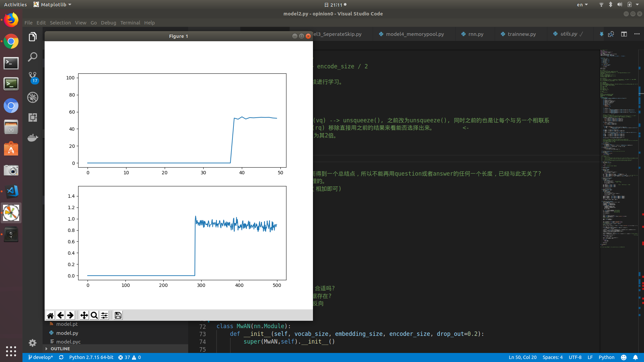Open the Docker icon in the activity bar
Image resolution: width=644 pixels, height=362 pixels.
coord(33,137)
